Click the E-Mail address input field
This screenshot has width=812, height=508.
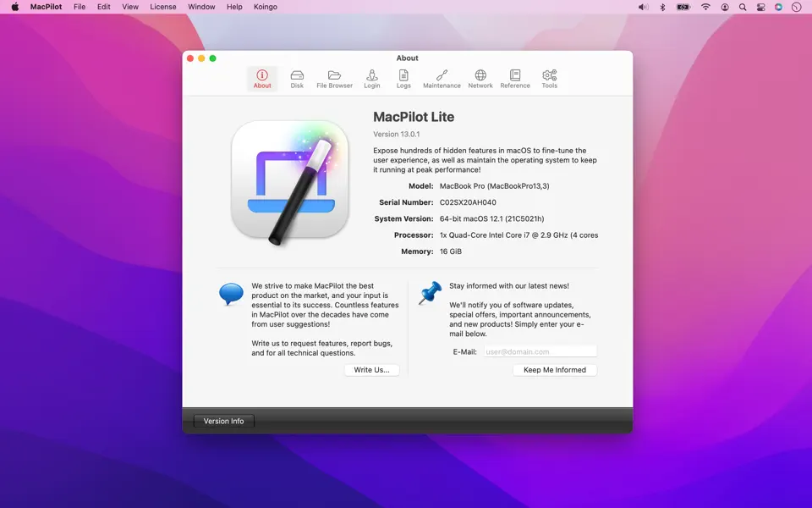[540, 351]
